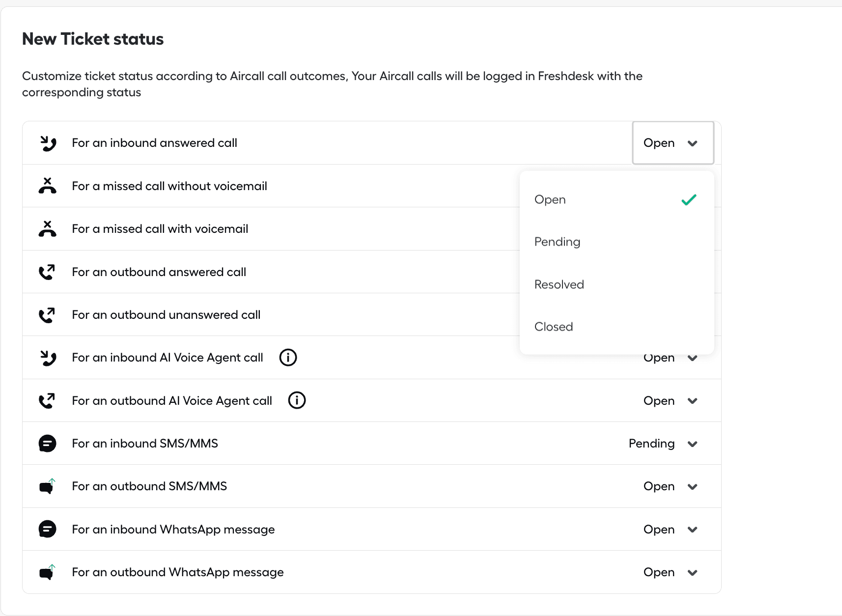
Task: Open the Pending dropdown for inbound SMS/MMS
Action: tap(663, 444)
